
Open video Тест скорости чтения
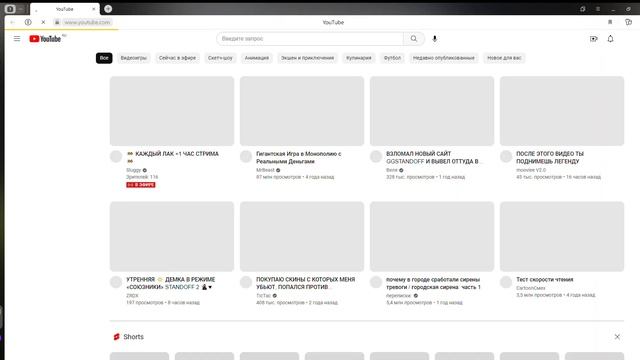[x=544, y=280]
